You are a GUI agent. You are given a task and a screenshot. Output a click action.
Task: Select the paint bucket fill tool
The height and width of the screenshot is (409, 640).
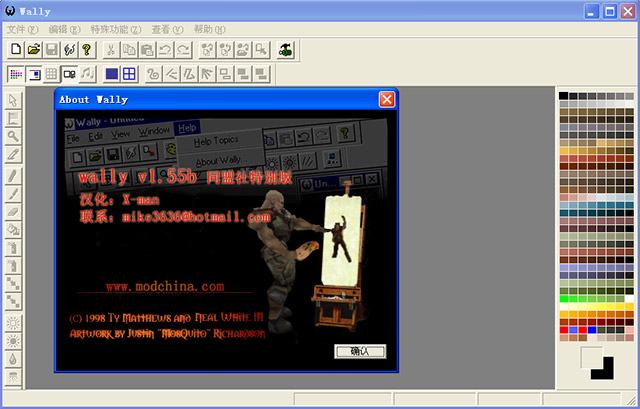[x=14, y=230]
